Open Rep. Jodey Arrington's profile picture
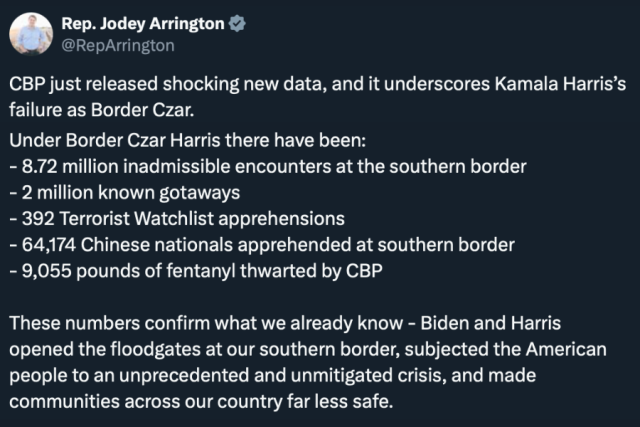This screenshot has height=427, width=640. point(31,34)
